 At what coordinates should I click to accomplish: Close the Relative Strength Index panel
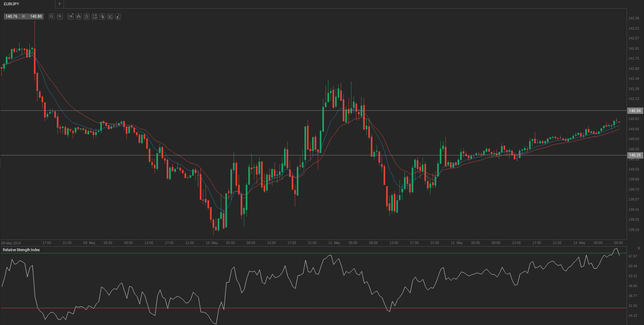(x=639, y=248)
